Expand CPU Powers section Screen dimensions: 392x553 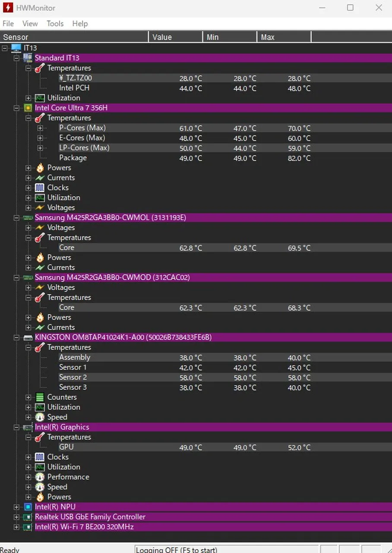click(x=28, y=168)
